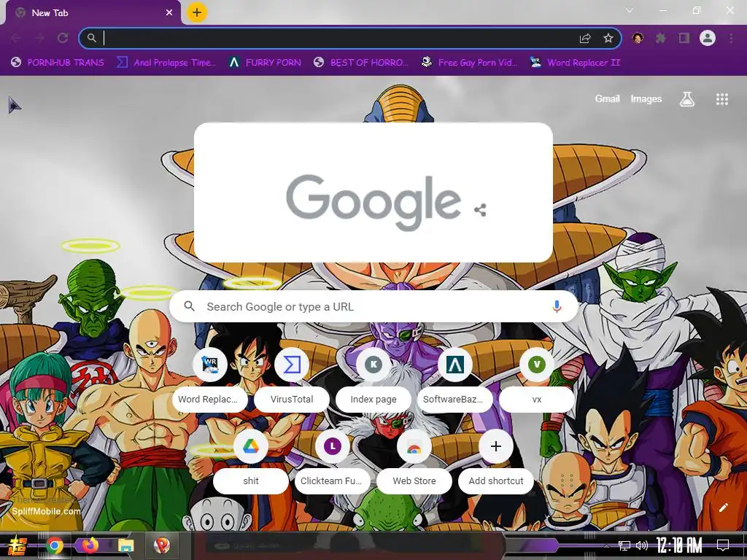Share the Google doodle

coord(480,210)
